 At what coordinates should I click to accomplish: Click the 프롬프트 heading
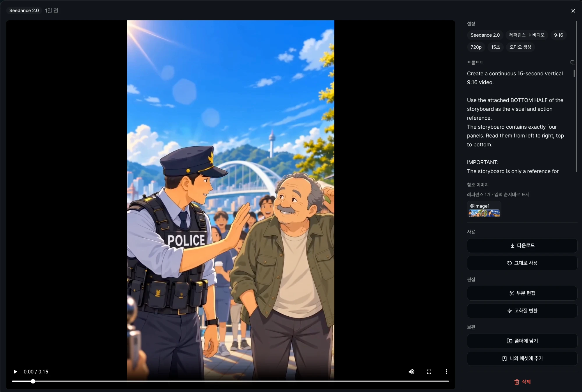pyautogui.click(x=475, y=63)
